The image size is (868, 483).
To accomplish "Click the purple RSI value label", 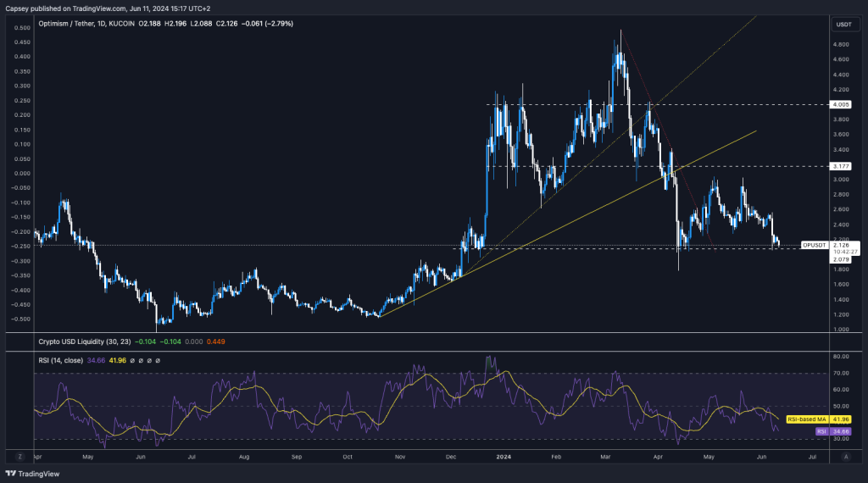I will coord(821,431).
